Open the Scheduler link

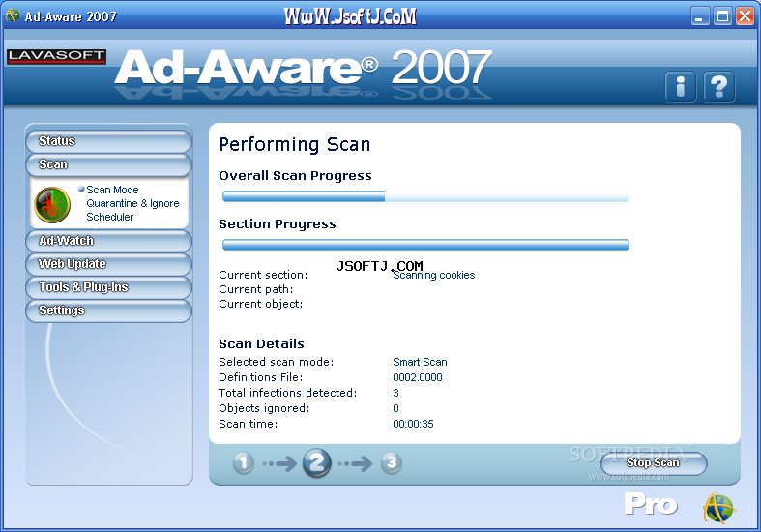pos(109,217)
